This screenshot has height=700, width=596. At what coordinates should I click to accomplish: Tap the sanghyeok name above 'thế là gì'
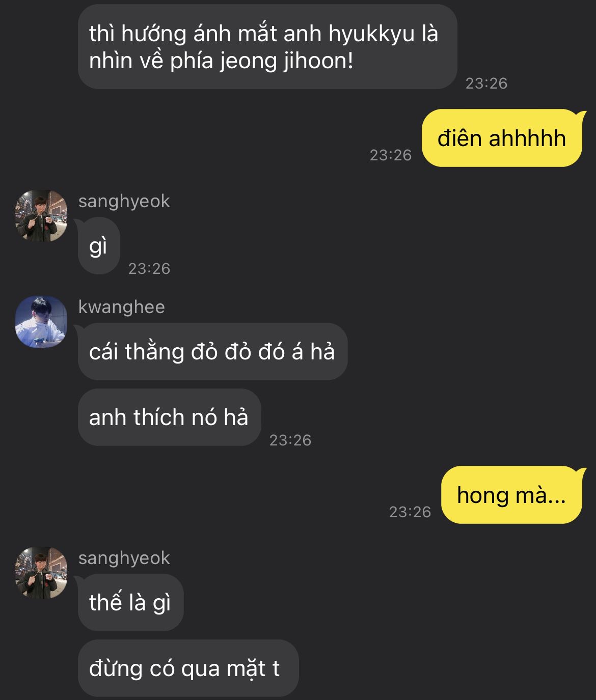(124, 558)
